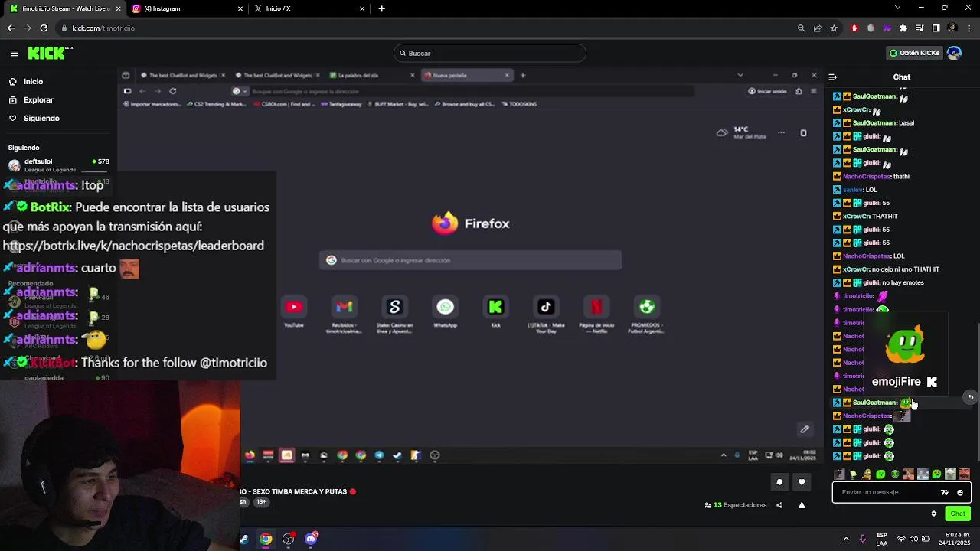Click the kick.com/timotriciio address bar
980x551 pixels.
tap(429, 28)
